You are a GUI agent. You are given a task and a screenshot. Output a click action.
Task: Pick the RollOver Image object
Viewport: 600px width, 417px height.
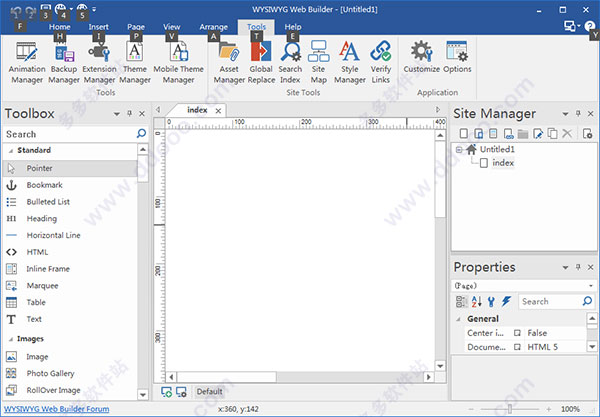point(70,390)
